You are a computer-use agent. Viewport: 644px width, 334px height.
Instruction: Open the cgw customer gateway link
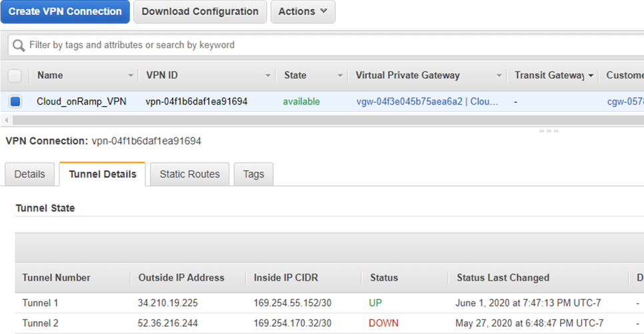(x=625, y=101)
